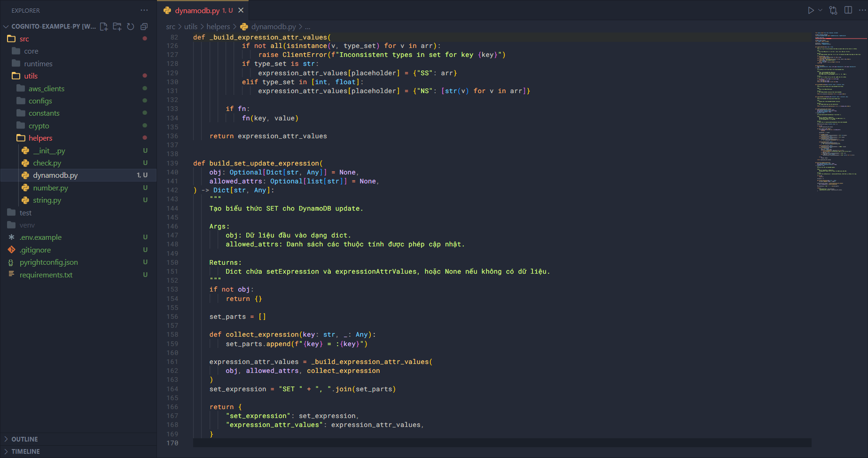Split the editor to the right

(x=848, y=10)
